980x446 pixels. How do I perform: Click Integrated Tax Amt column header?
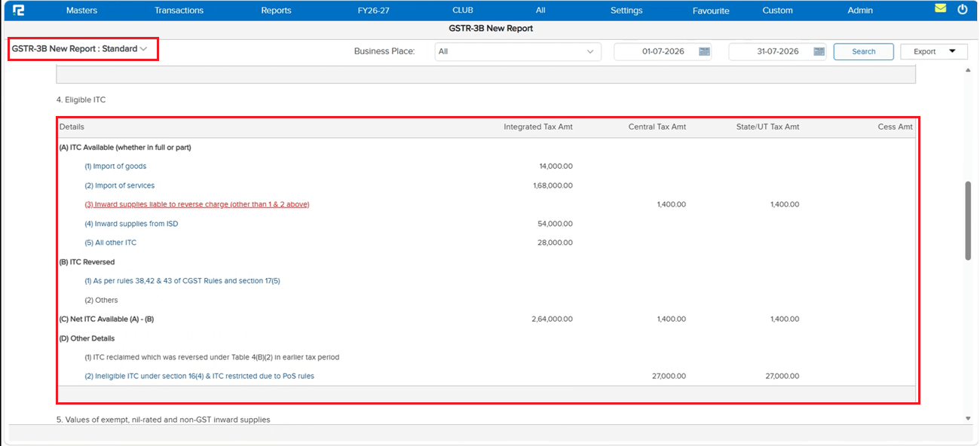pyautogui.click(x=538, y=127)
